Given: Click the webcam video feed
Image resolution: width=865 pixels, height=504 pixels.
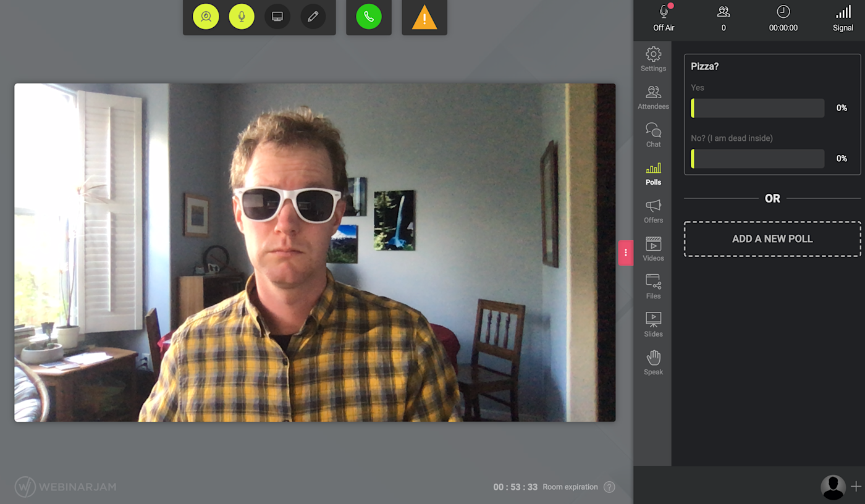Looking at the screenshot, I should [315, 253].
